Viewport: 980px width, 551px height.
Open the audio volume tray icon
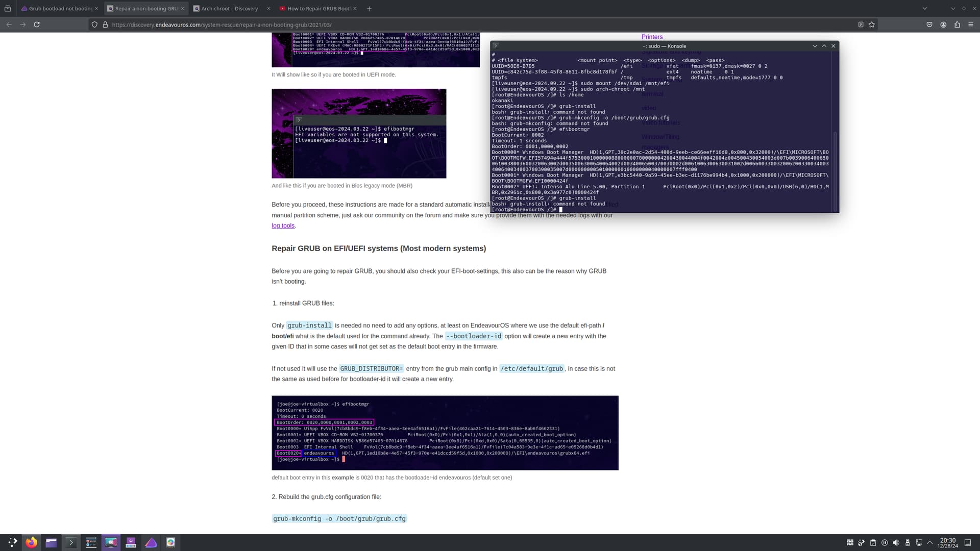point(896,543)
